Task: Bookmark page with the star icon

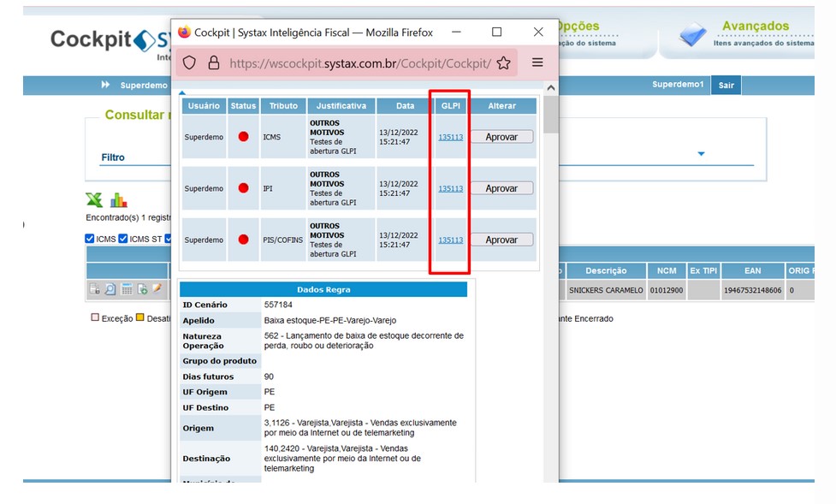Action: pos(503,63)
